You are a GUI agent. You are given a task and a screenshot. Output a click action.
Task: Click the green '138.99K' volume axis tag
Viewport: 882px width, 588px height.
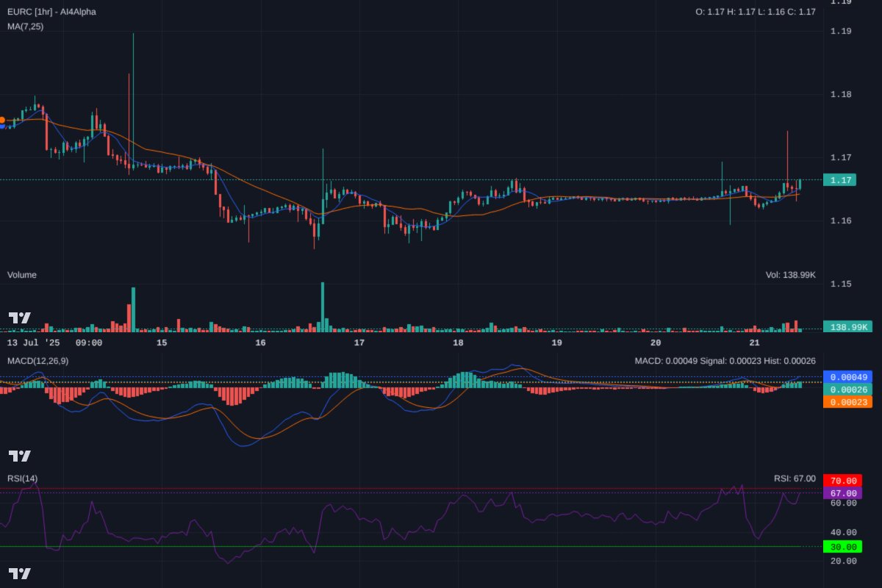point(847,327)
